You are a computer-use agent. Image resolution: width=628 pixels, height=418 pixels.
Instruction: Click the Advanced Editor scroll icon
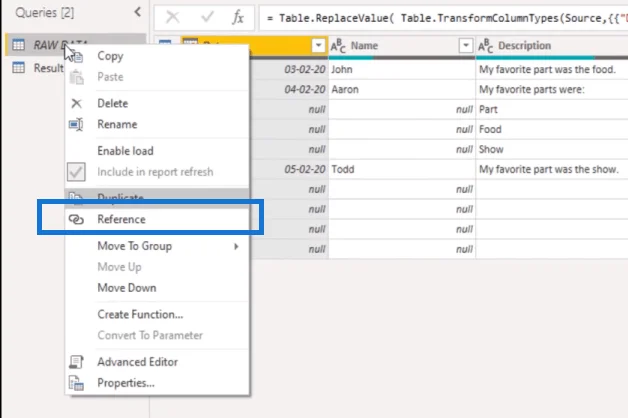[x=76, y=362]
